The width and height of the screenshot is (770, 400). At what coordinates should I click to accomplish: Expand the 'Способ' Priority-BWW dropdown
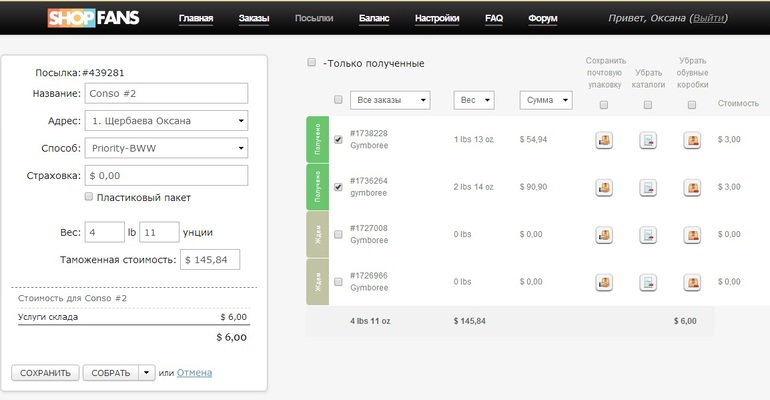pos(166,148)
